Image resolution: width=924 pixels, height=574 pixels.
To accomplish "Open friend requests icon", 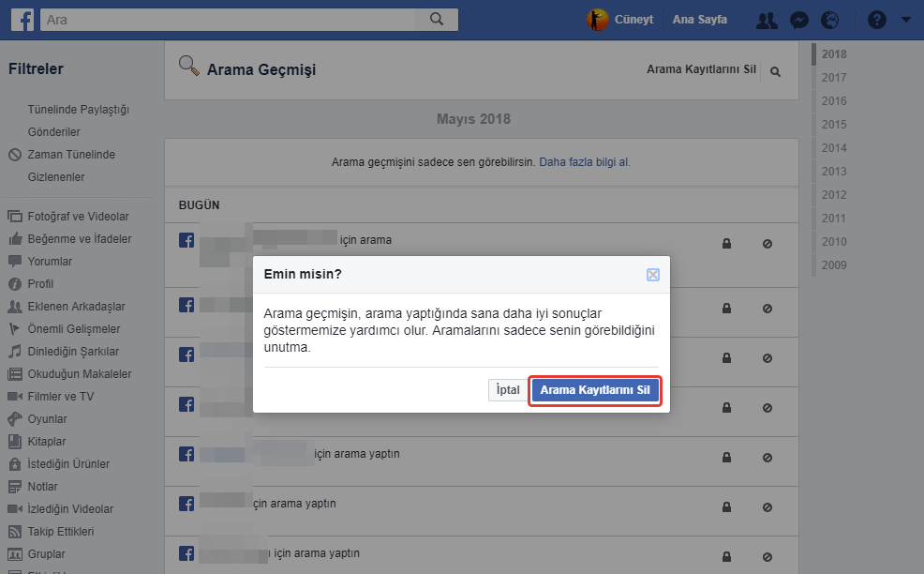I will pyautogui.click(x=767, y=20).
